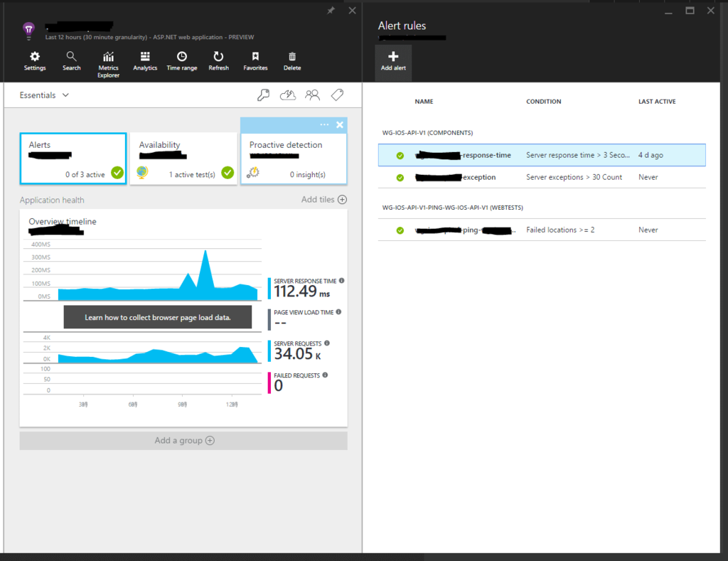Click the green check on Availability tile
Viewport: 728px width, 561px height.
227,173
